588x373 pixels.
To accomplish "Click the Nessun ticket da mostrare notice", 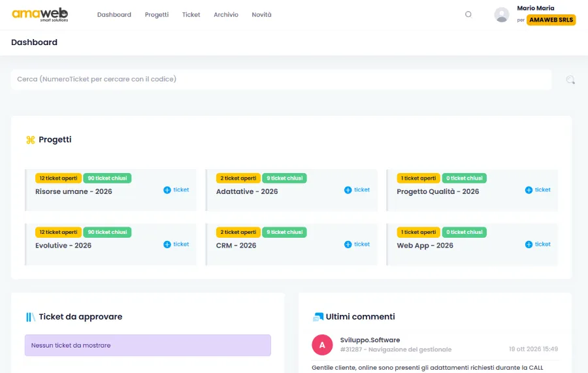I will [x=148, y=346].
